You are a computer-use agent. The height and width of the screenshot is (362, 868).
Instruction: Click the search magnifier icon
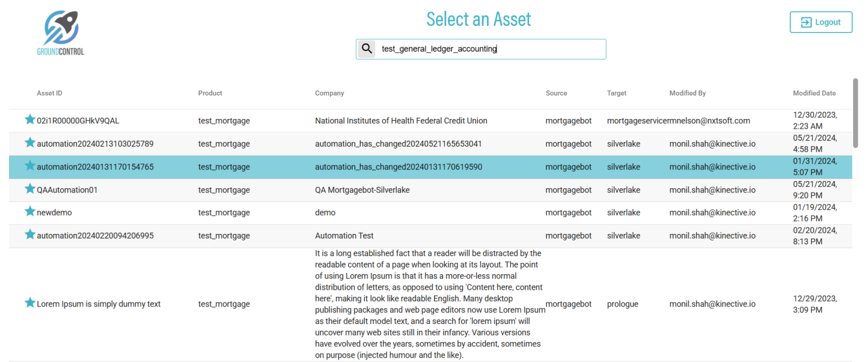pyautogui.click(x=367, y=48)
